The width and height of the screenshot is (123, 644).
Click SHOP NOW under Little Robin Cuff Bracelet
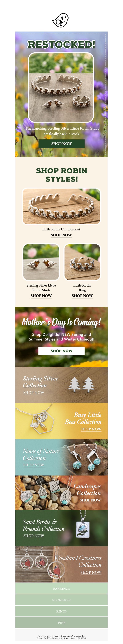coord(61,235)
